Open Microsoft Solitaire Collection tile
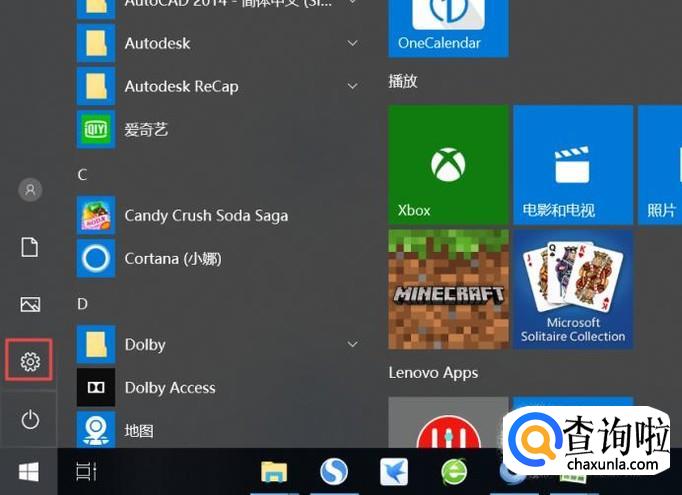Screen dimensions: 682x495 tap(573, 289)
